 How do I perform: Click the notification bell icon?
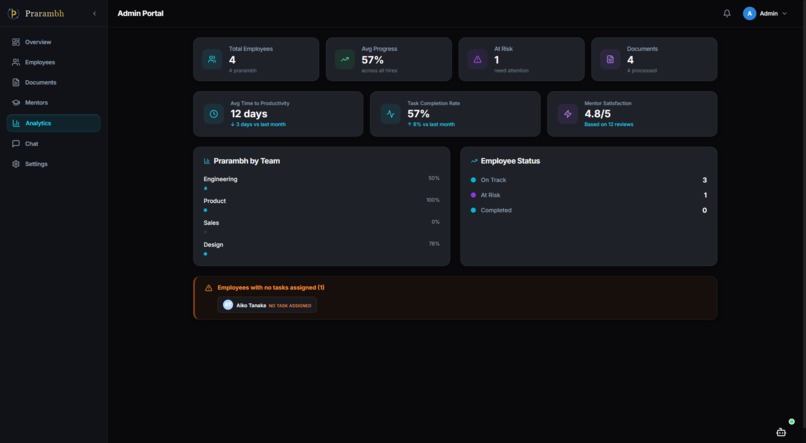pos(727,13)
